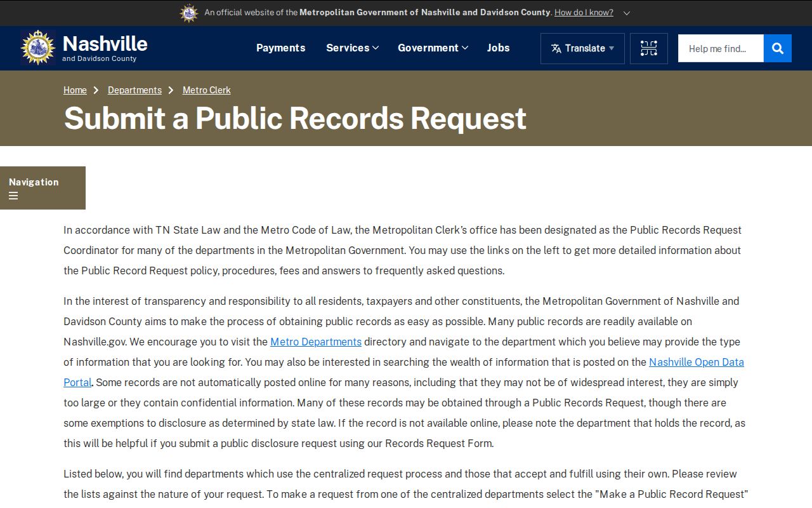812x508 pixels.
Task: Focus the 'Help me find...' search field
Action: pos(721,48)
